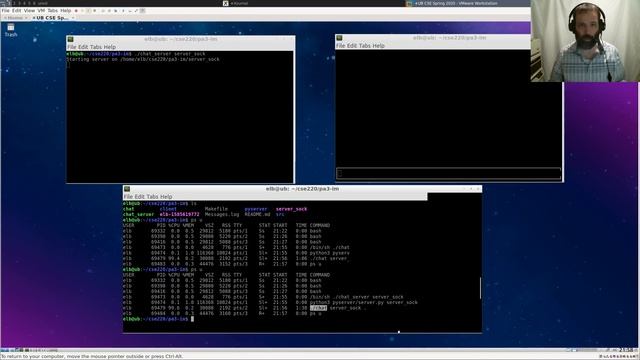Click the terminal icon of the chat_server terminal
This screenshot has height=360, width=640.
[71, 39]
